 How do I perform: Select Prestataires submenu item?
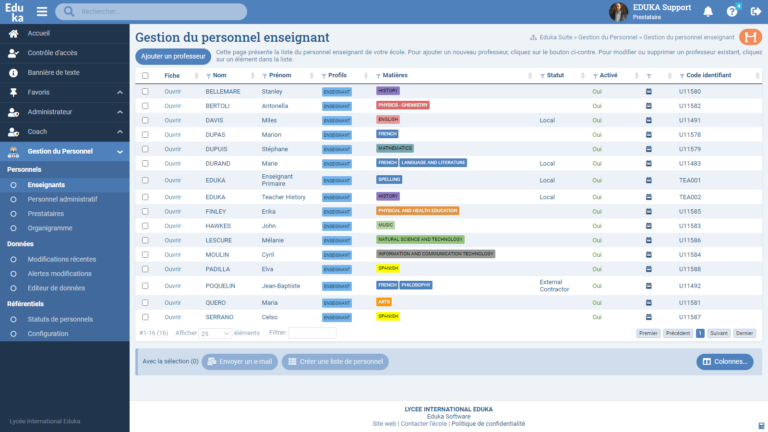point(46,214)
